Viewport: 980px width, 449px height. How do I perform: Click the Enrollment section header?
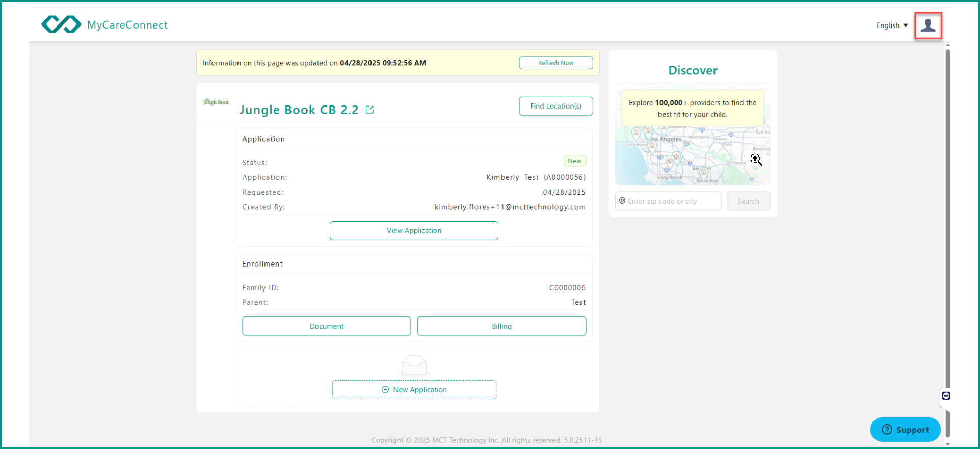262,264
